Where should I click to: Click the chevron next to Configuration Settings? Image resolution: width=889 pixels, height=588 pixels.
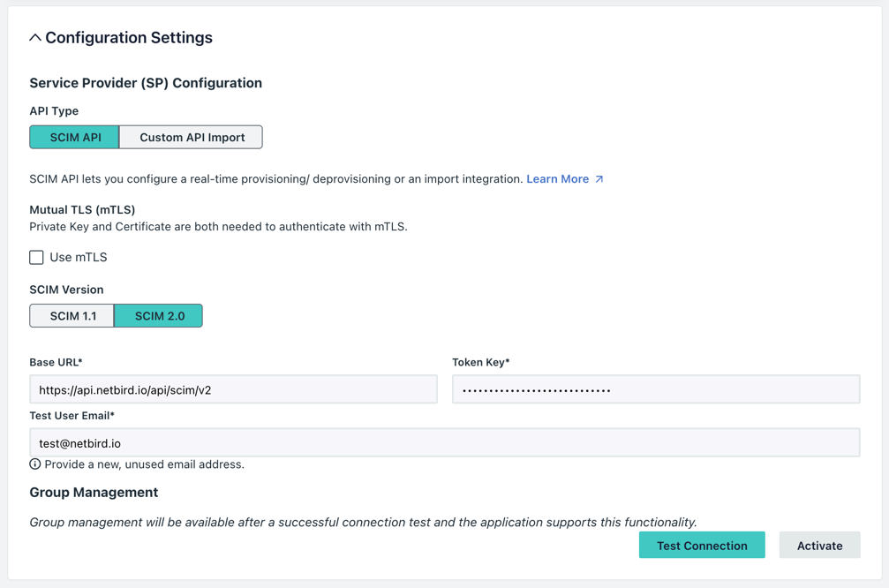(36, 37)
